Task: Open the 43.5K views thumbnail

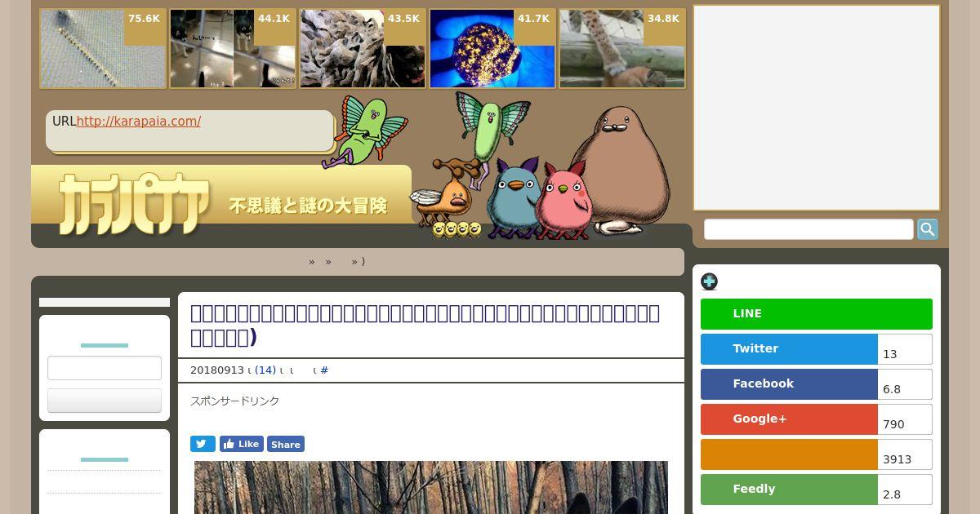Action: 363,48
